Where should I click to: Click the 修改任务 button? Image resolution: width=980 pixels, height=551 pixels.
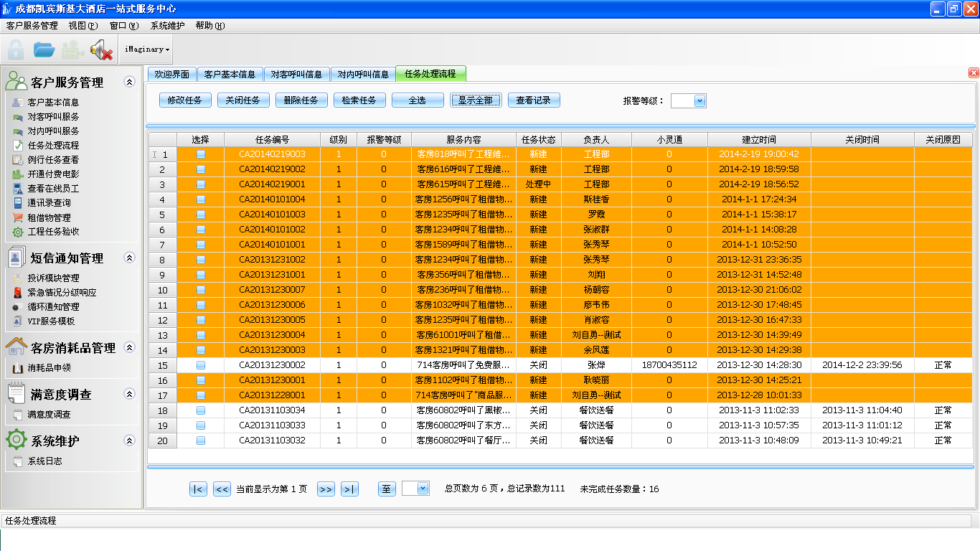185,100
